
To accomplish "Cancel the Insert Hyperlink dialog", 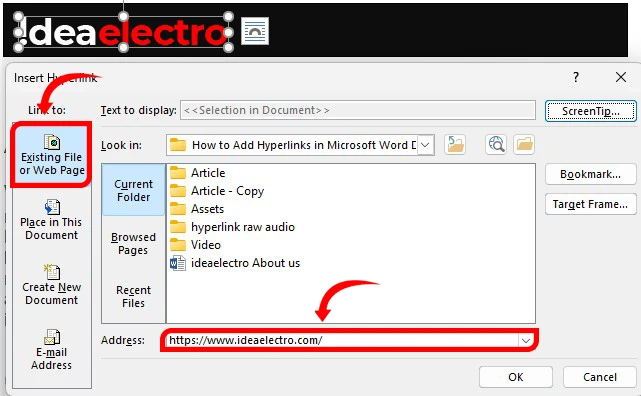I will click(600, 377).
